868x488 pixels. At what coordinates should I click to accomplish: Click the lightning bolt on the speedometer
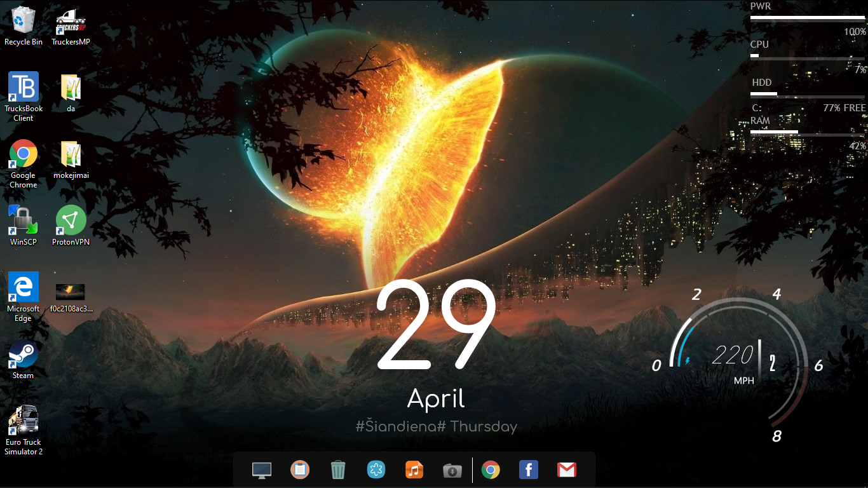point(686,361)
